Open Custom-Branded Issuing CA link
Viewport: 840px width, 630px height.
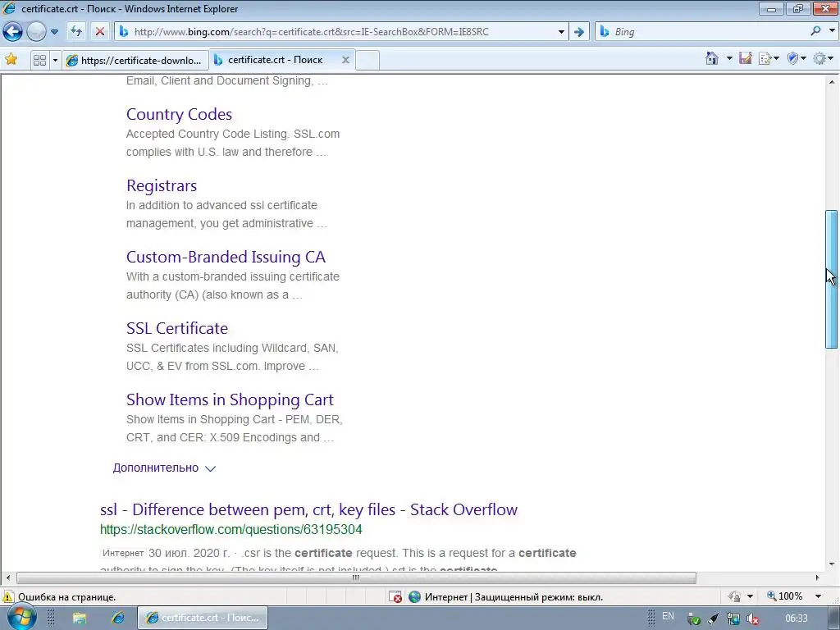tap(226, 257)
